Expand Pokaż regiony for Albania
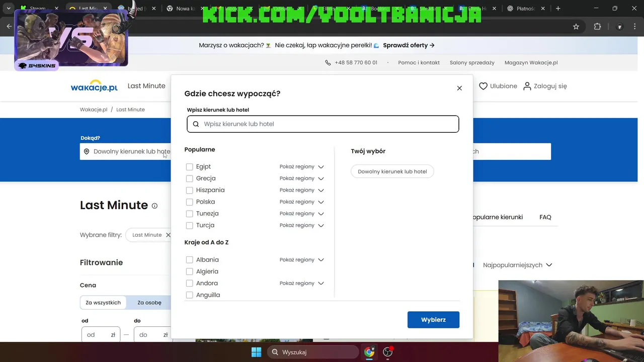644x362 pixels. point(302,260)
